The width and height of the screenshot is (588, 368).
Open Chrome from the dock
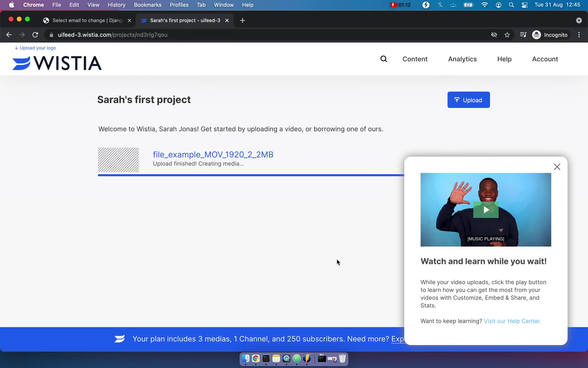256,358
